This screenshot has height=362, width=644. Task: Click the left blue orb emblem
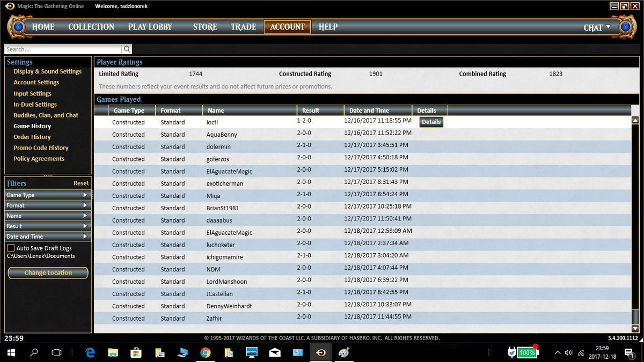(x=18, y=26)
